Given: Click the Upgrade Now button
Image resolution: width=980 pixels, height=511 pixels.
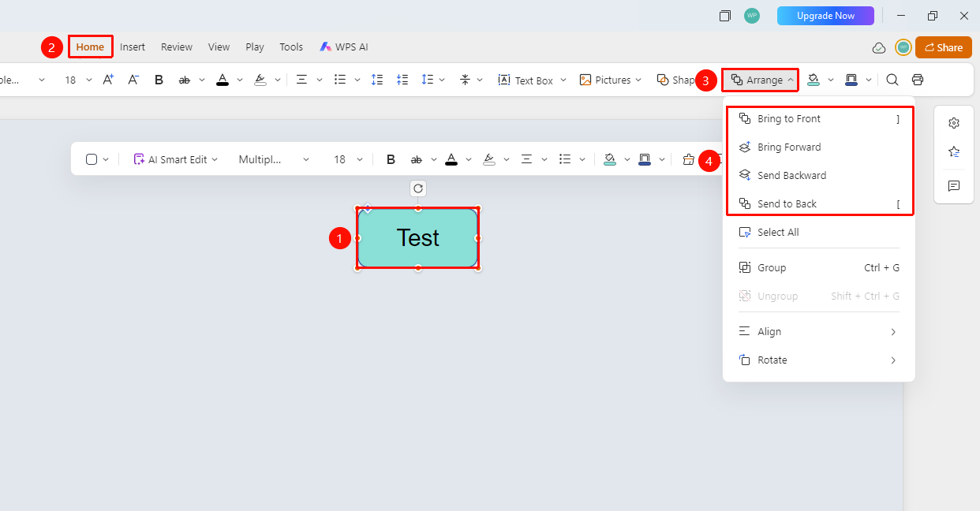Looking at the screenshot, I should pyautogui.click(x=825, y=16).
